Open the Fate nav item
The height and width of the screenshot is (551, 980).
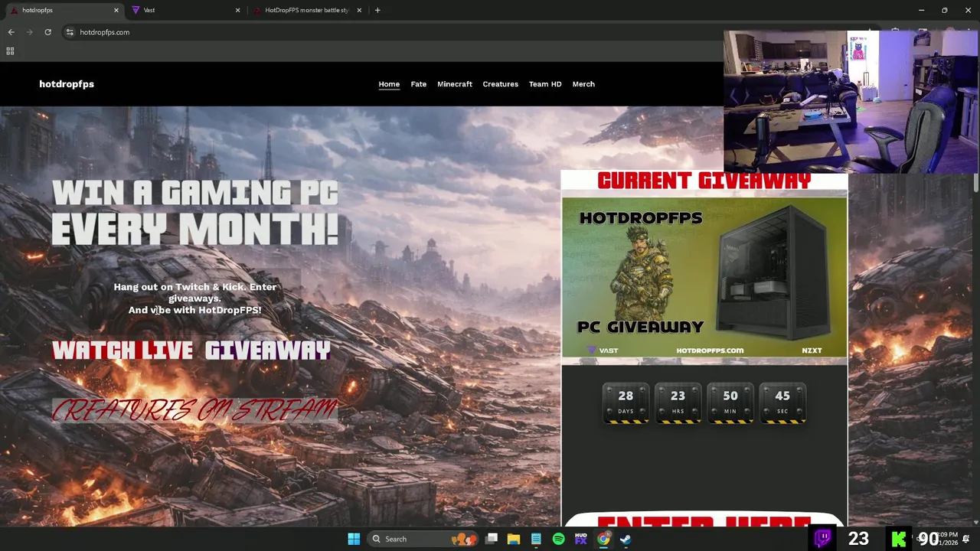(418, 84)
